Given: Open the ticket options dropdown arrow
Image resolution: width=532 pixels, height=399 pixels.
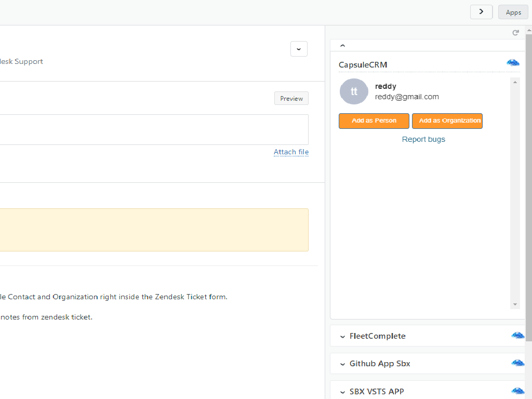Looking at the screenshot, I should pyautogui.click(x=299, y=49).
